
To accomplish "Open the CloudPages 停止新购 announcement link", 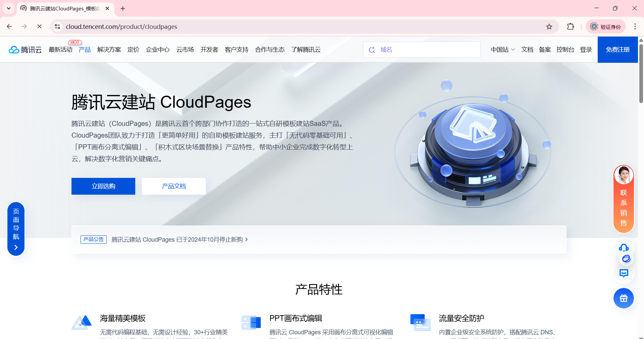I will click(x=180, y=240).
